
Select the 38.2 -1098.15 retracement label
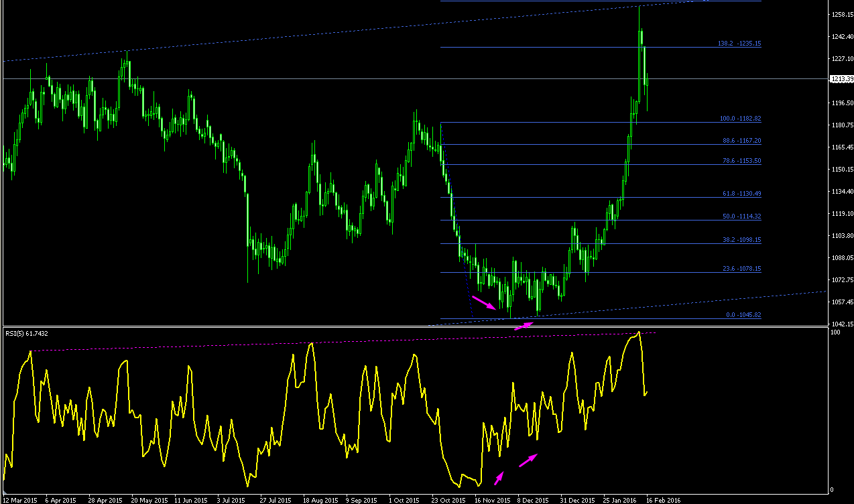pyautogui.click(x=741, y=240)
